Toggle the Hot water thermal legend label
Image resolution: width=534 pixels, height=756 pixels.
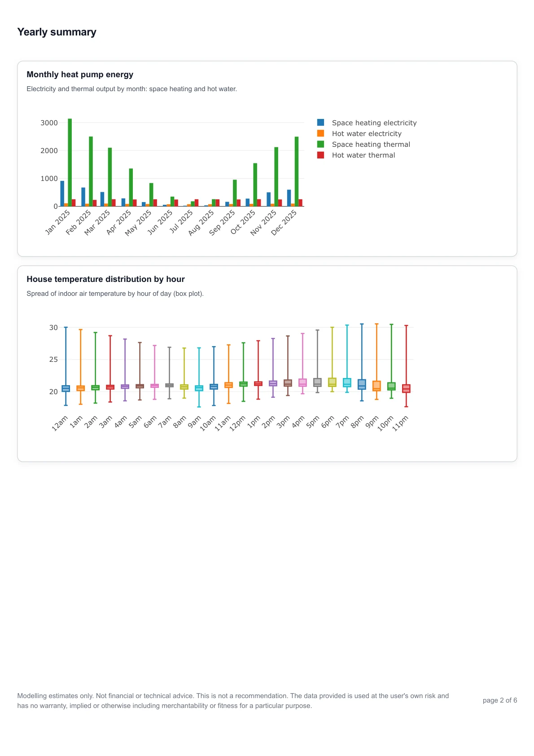click(363, 155)
